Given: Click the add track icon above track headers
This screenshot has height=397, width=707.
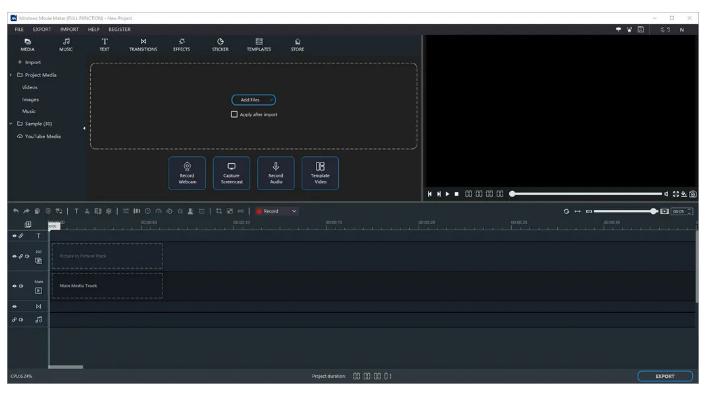Looking at the screenshot, I should click(28, 224).
